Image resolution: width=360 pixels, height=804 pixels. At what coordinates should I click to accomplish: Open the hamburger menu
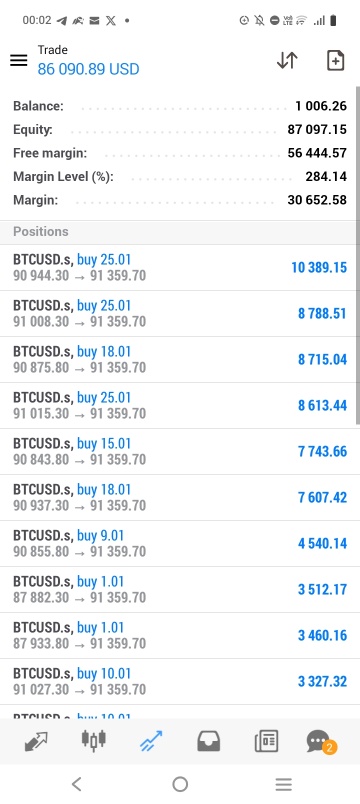point(18,61)
